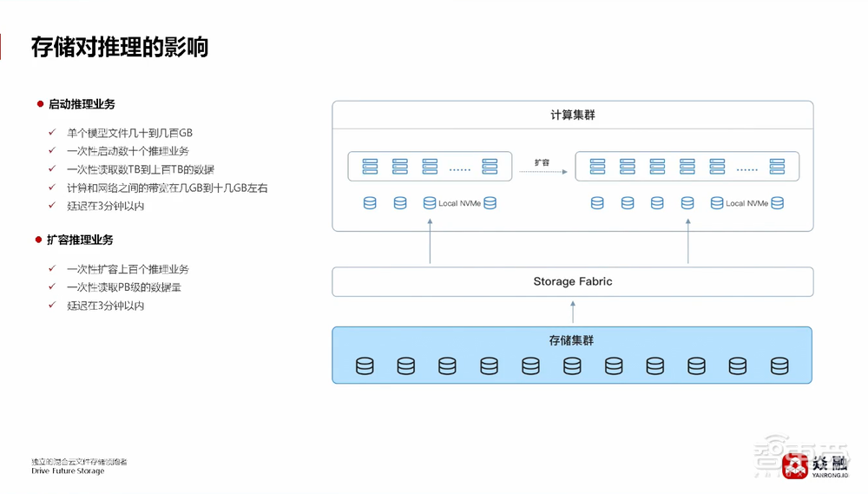Viewport: 868px width, 494px height.
Task: Click the last server icon in right compute group
Action: 776,166
